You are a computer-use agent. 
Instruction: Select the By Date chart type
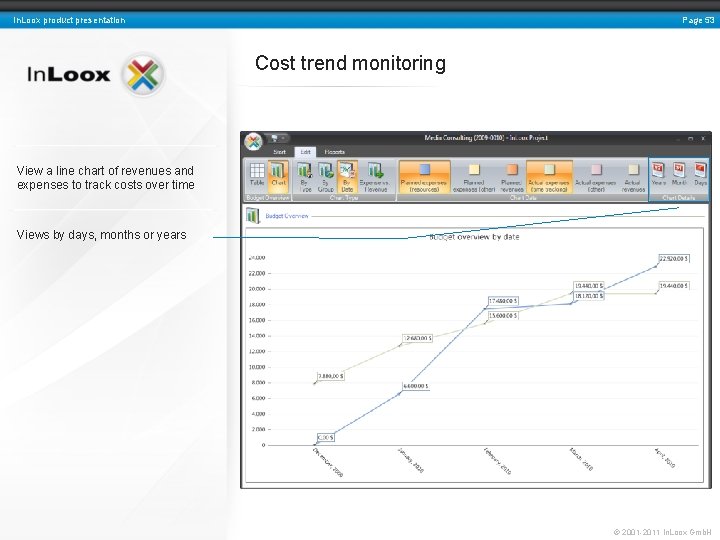[347, 177]
